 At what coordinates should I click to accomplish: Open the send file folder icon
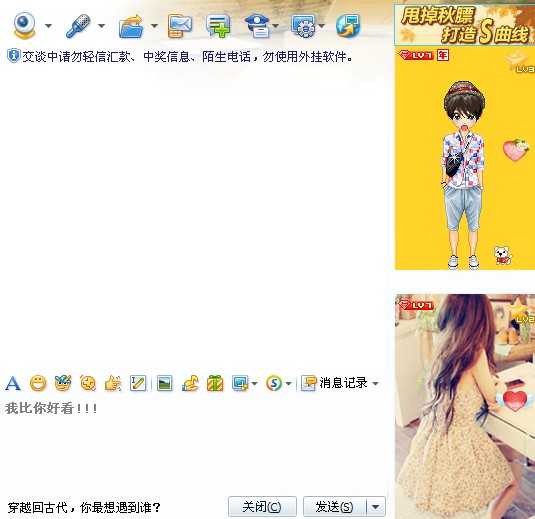click(x=131, y=26)
